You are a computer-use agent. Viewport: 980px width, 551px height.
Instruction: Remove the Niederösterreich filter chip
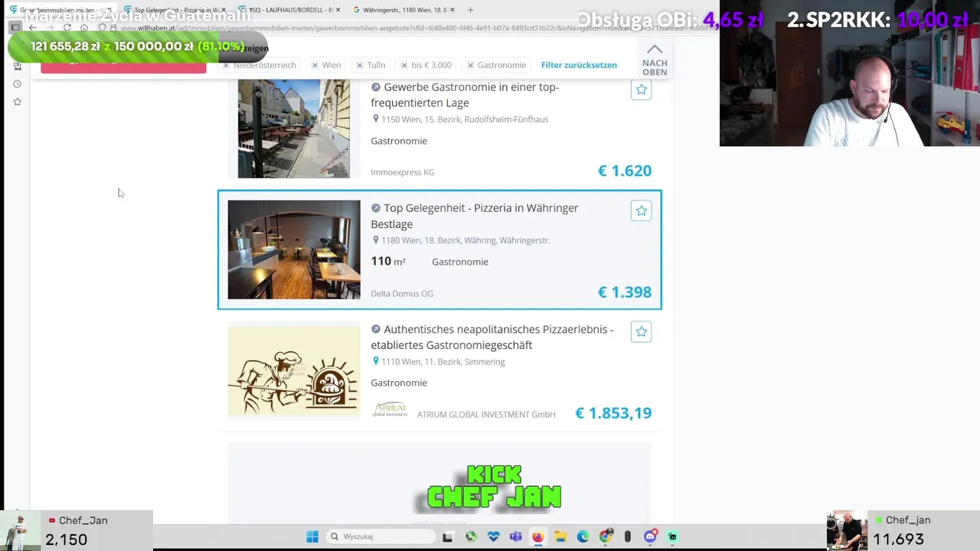coord(227,65)
